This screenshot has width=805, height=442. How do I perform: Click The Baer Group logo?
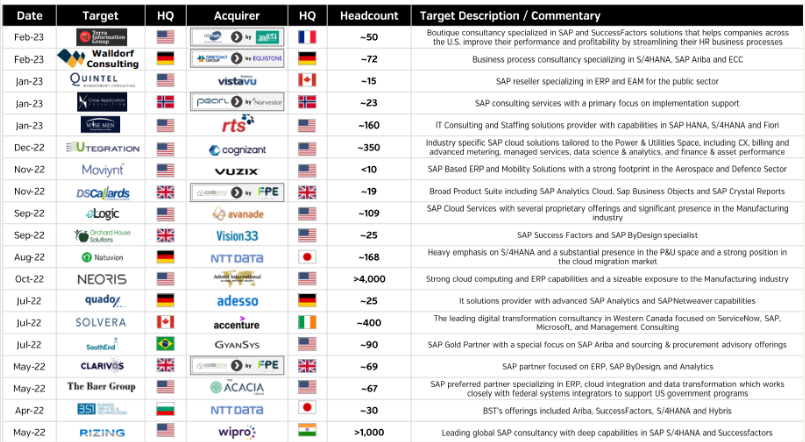tap(101, 386)
